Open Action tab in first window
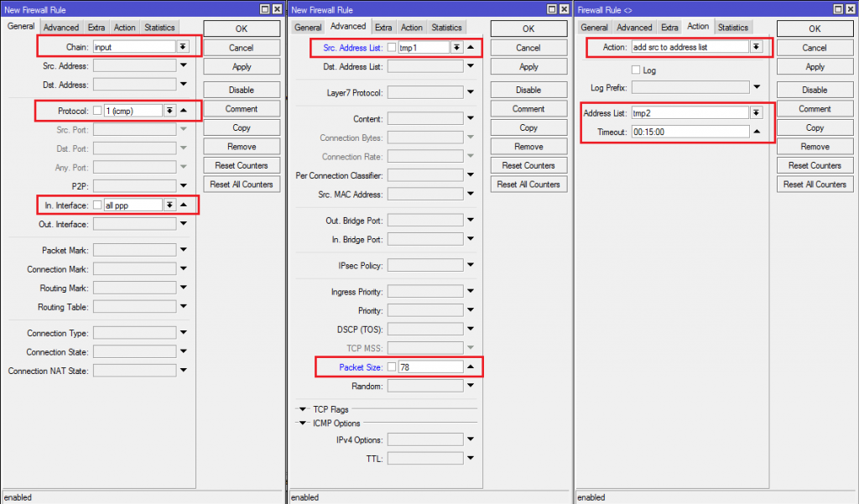The height and width of the screenshot is (504, 859). pos(124,28)
